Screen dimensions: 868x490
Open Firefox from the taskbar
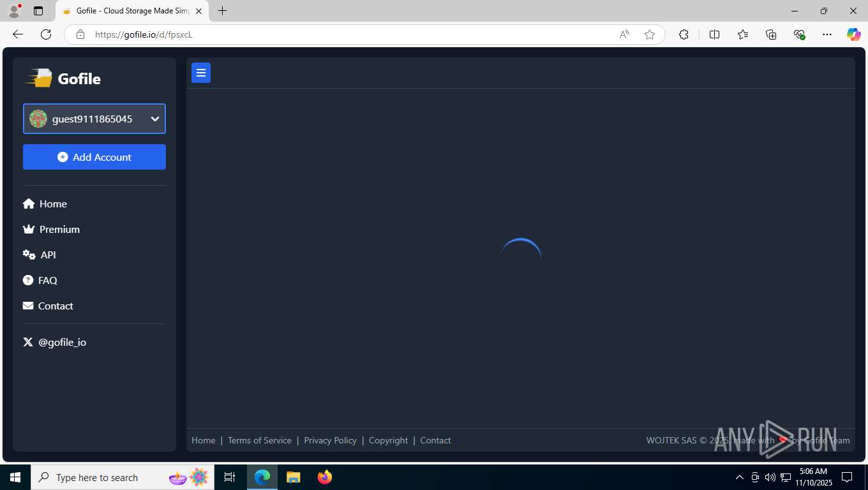tap(324, 477)
